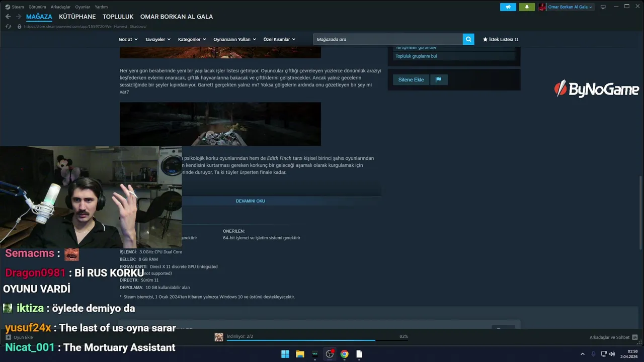Switch to Big Picture mode monitor icon
The width and height of the screenshot is (644, 362).
click(603, 7)
